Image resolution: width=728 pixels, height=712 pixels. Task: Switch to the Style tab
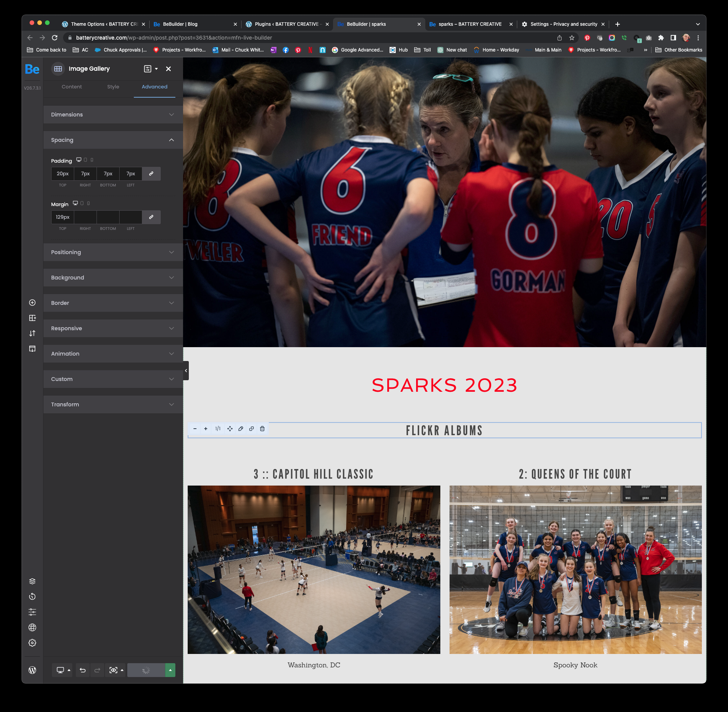pos(113,87)
